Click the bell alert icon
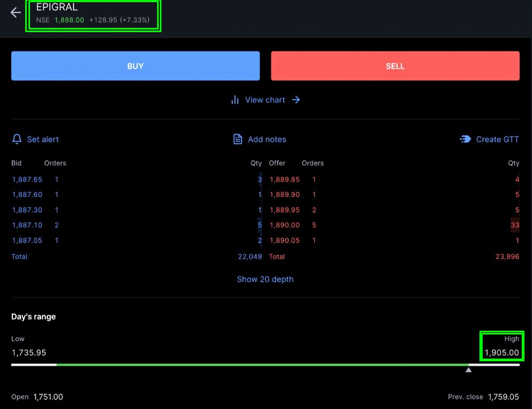The width and height of the screenshot is (532, 409). tap(17, 139)
